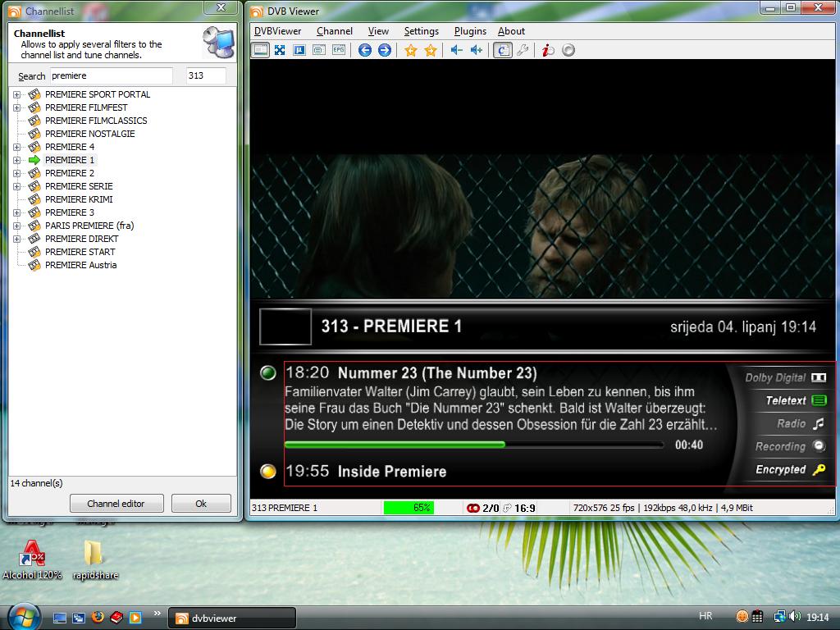Screen dimensions: 840x630
Task: Show info with the red i icon
Action: click(547, 50)
